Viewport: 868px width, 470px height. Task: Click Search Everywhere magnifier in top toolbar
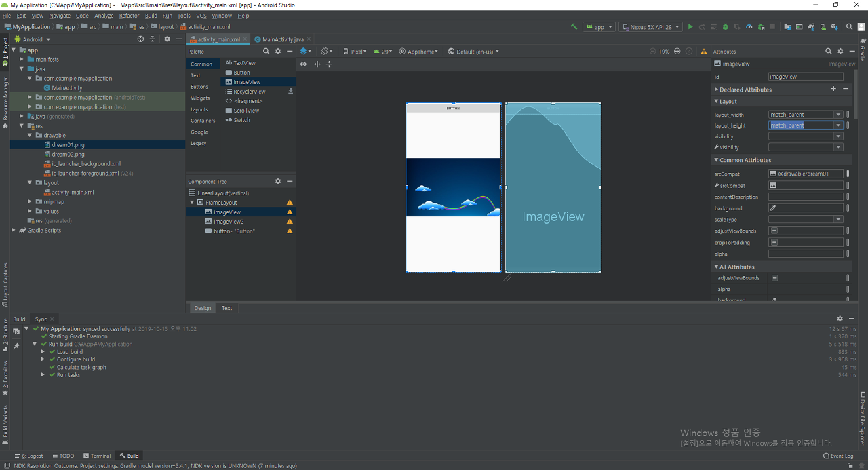[x=849, y=27]
